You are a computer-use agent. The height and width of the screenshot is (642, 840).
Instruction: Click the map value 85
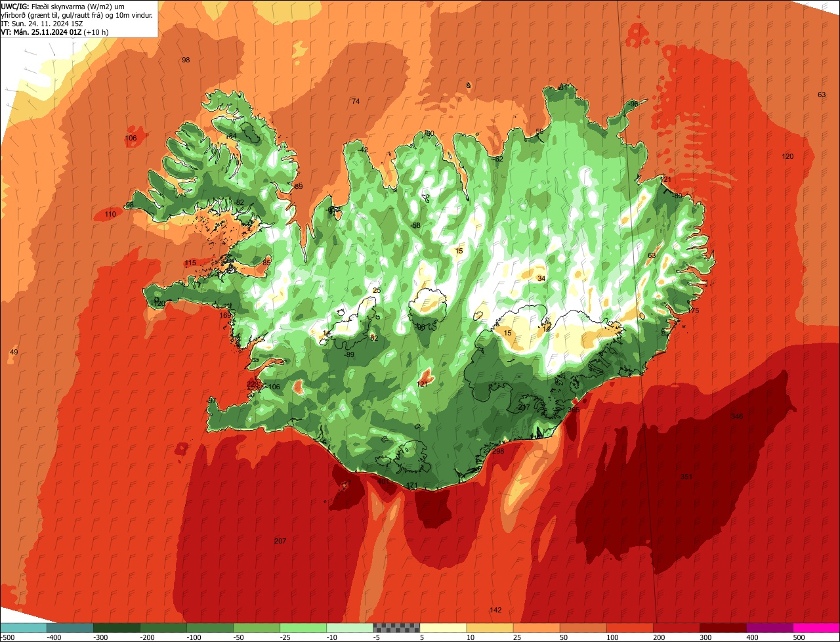click(x=266, y=263)
